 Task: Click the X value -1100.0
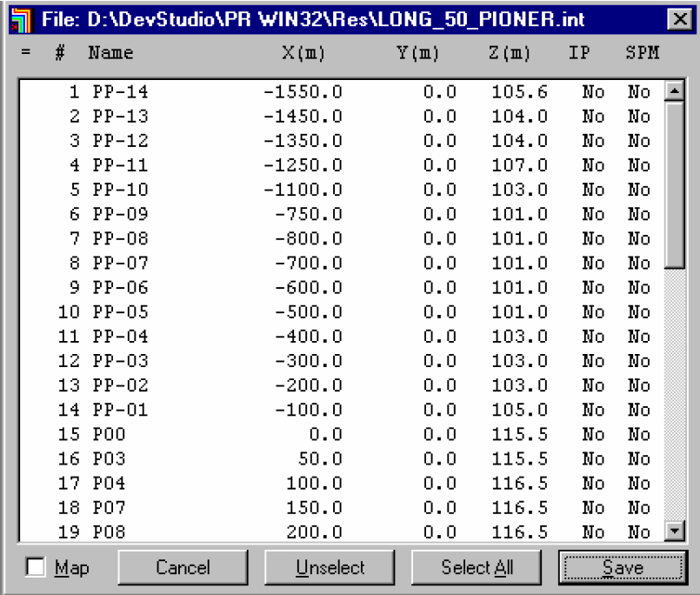[x=303, y=190]
